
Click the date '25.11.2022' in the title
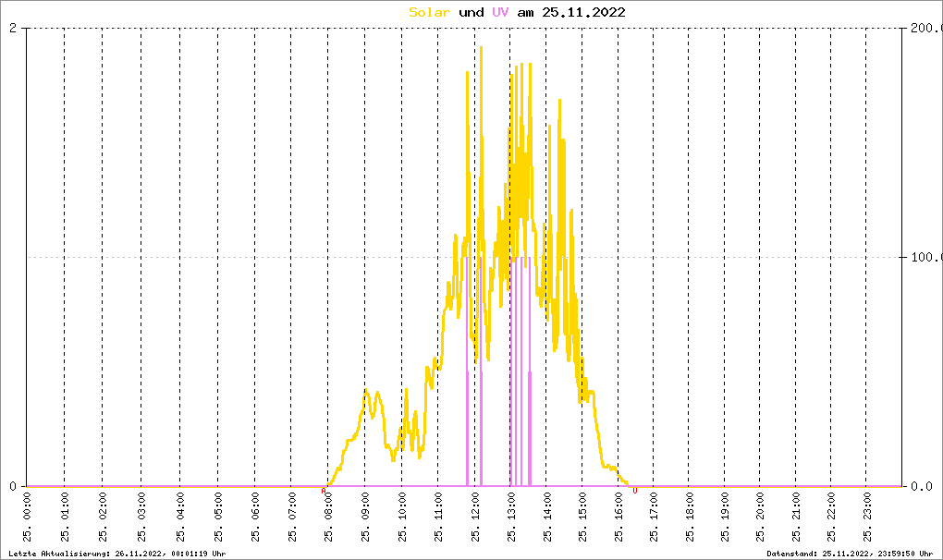583,12
